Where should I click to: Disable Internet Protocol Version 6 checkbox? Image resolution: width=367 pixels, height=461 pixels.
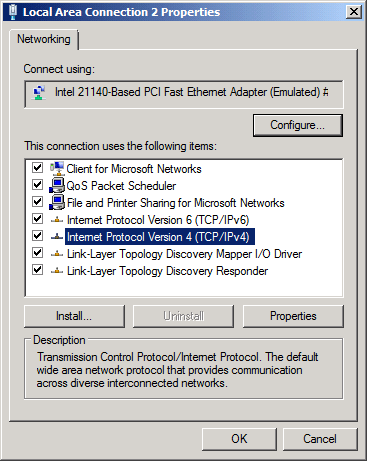tap(37, 219)
